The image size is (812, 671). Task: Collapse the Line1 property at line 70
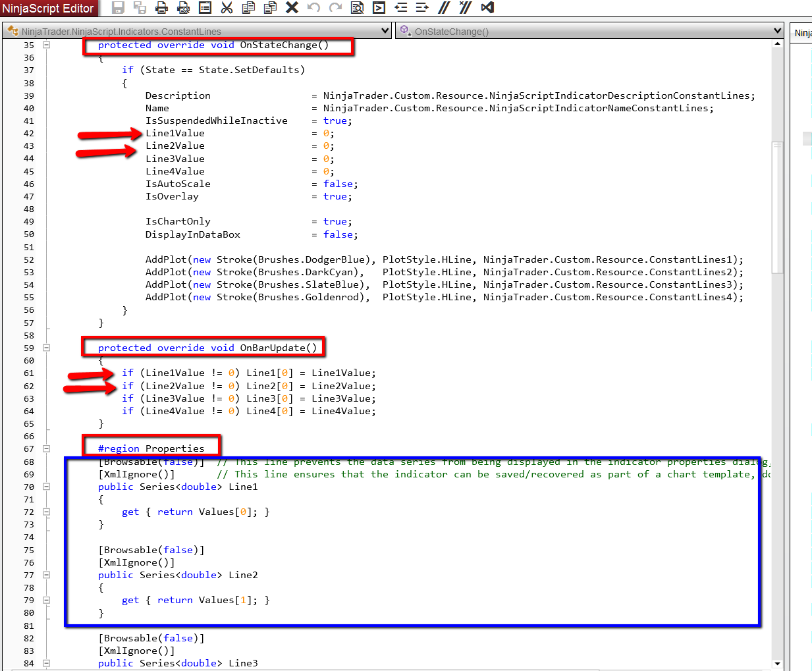pos(47,487)
